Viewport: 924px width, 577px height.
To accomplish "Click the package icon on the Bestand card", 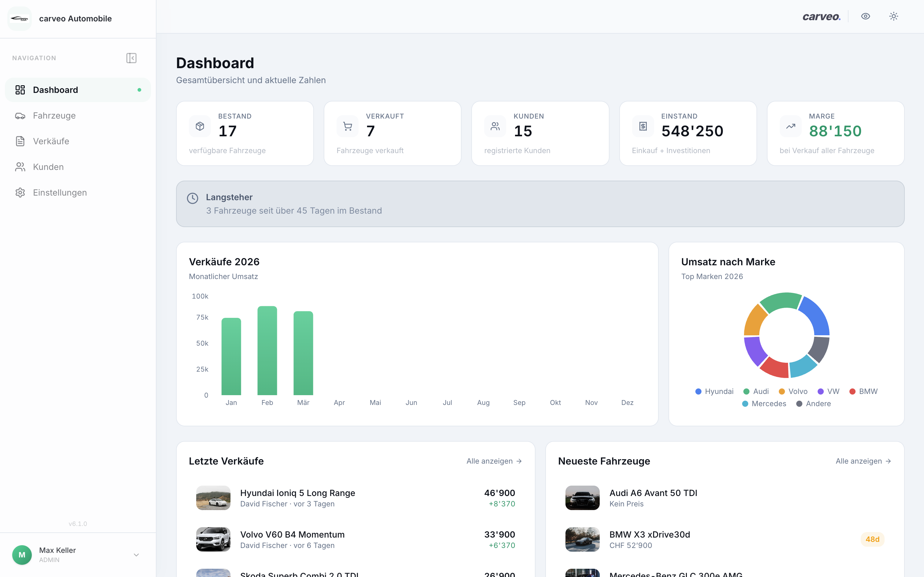I will pyautogui.click(x=200, y=126).
